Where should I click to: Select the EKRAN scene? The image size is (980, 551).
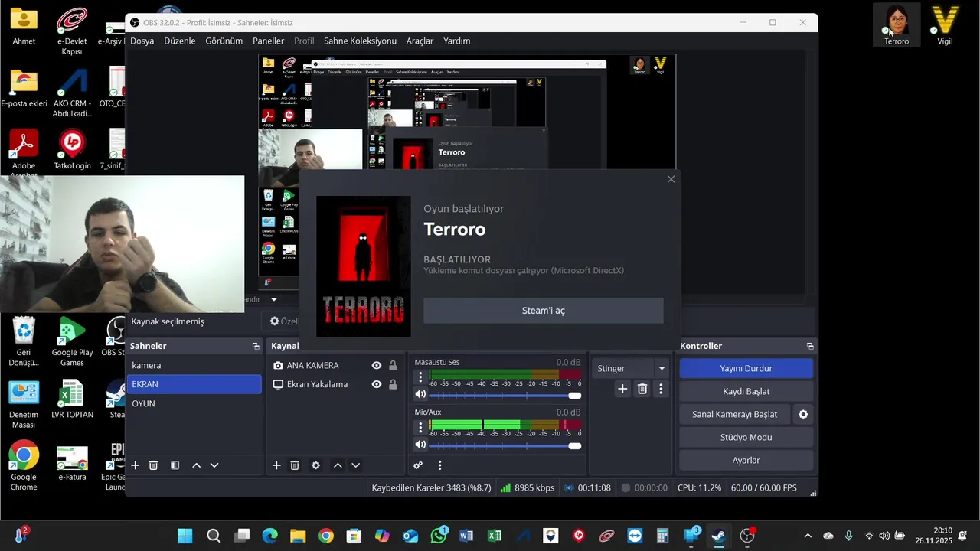(194, 384)
